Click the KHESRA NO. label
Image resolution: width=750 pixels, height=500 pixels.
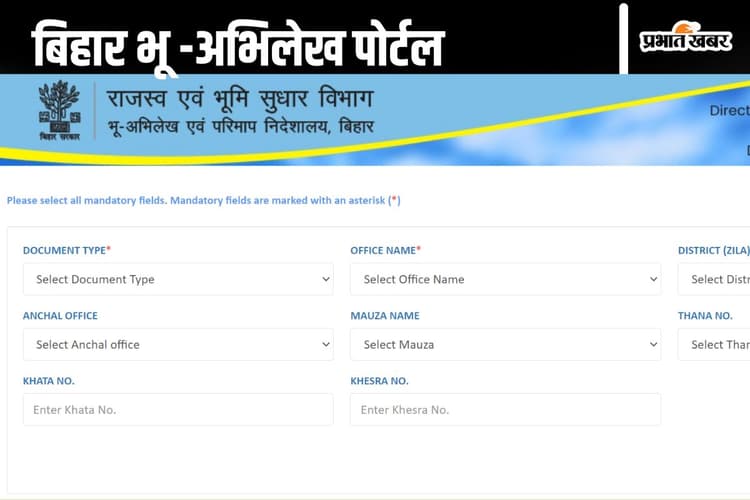[379, 381]
